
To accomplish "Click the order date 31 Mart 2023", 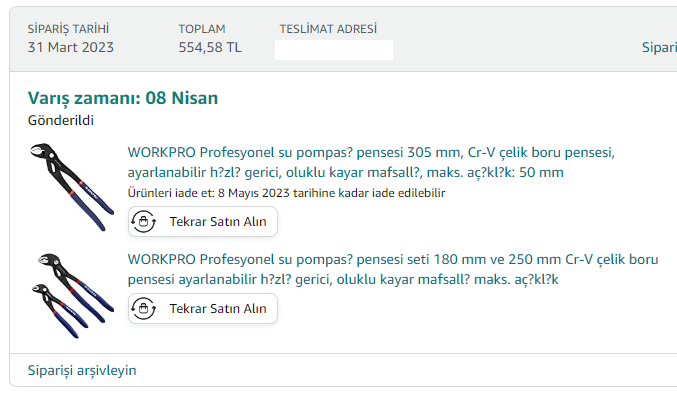I will coord(70,47).
